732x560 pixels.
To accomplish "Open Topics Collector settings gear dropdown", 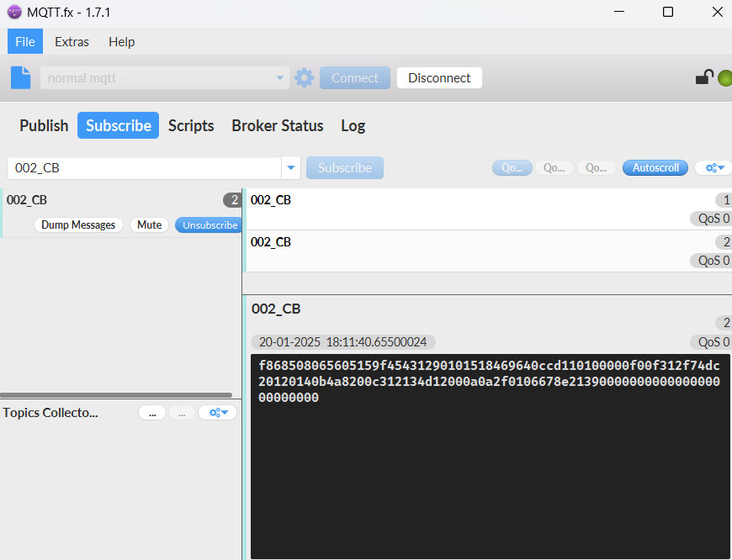I will [218, 413].
